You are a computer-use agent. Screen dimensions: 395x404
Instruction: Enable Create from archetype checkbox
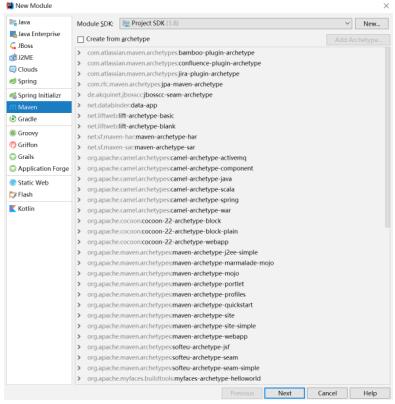pyautogui.click(x=80, y=39)
